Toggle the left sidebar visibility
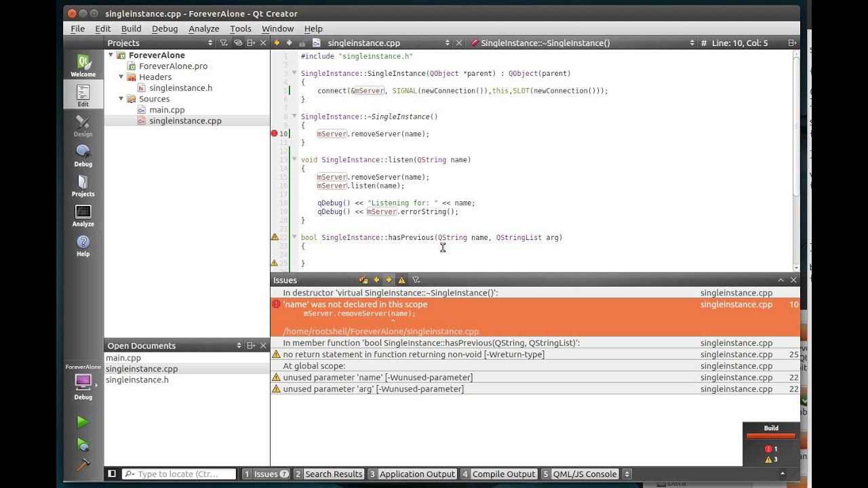This screenshot has height=488, width=868. pyautogui.click(x=112, y=474)
